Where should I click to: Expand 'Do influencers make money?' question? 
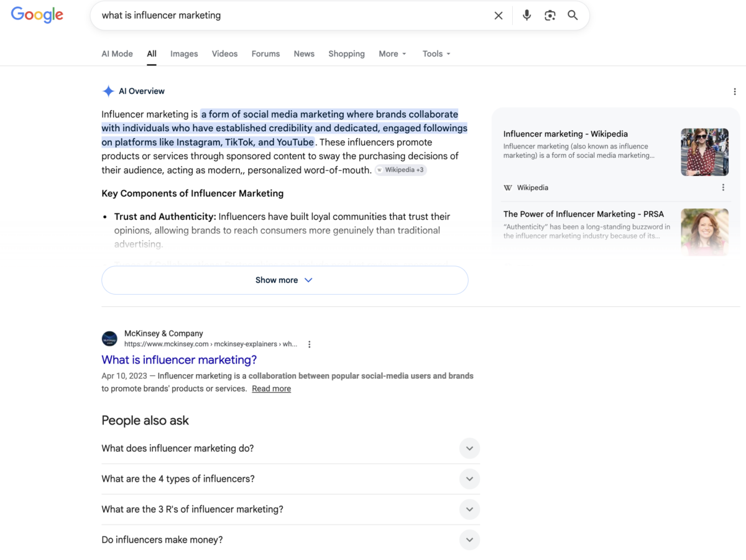(x=290, y=540)
